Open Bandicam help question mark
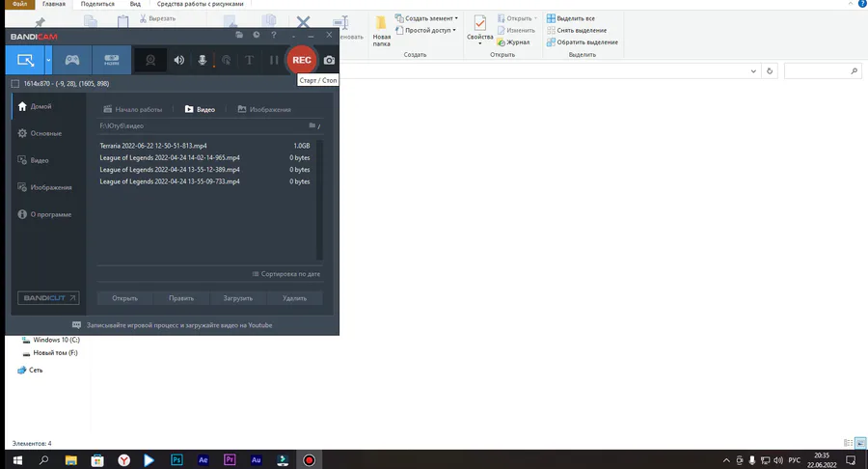The image size is (868, 469). click(x=274, y=35)
